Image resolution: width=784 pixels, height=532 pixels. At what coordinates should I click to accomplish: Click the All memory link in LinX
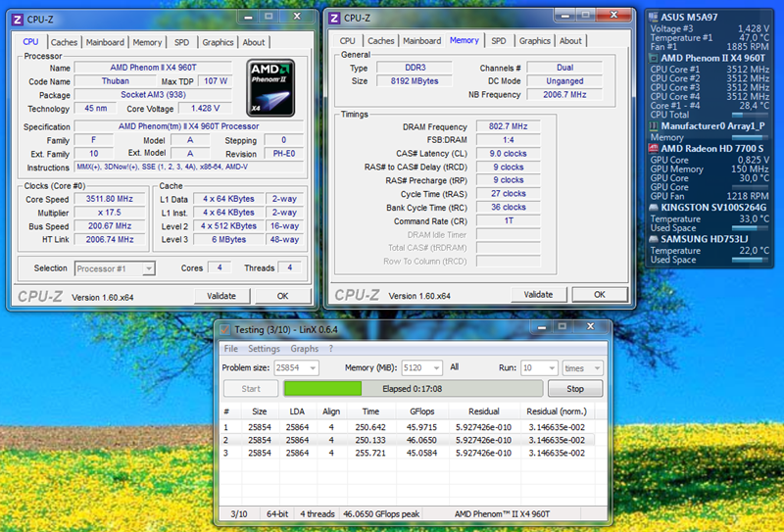coord(454,367)
